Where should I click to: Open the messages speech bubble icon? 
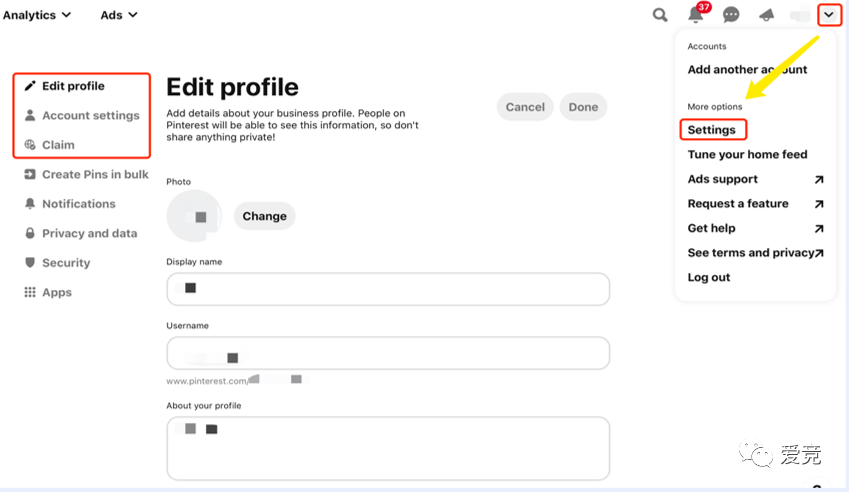click(731, 15)
